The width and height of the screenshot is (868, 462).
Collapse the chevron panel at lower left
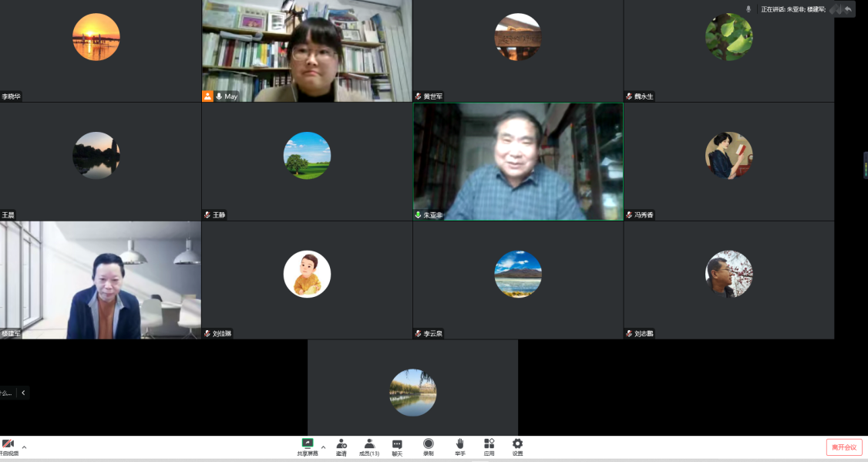pos(23,393)
